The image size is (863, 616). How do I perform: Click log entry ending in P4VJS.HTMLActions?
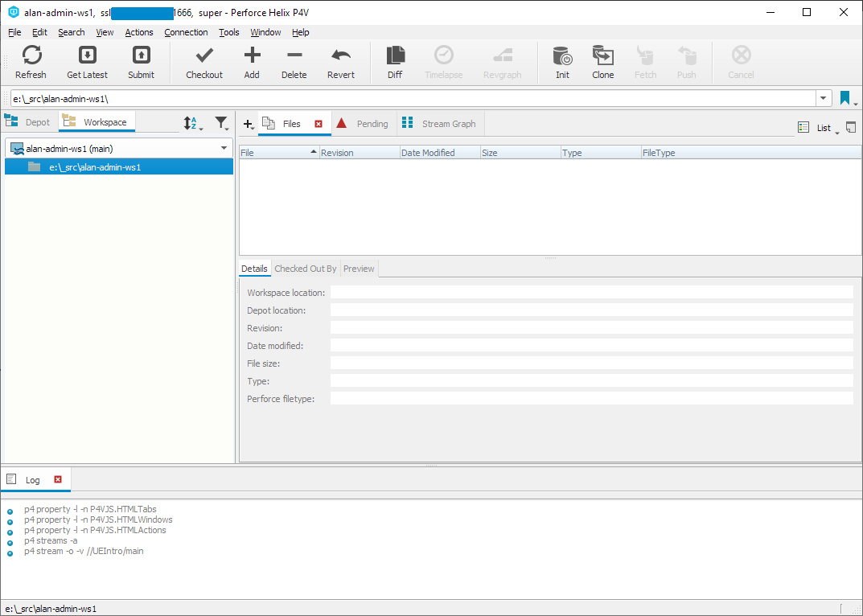(x=95, y=530)
